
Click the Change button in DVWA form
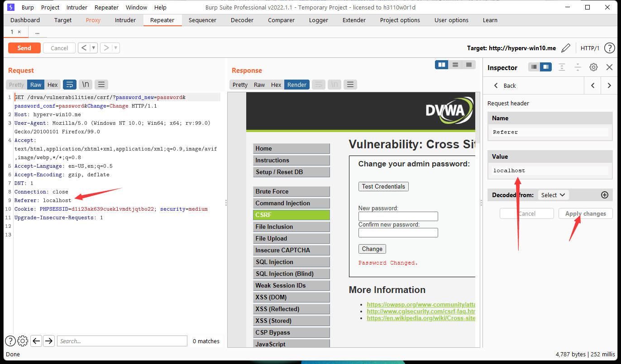pyautogui.click(x=372, y=249)
